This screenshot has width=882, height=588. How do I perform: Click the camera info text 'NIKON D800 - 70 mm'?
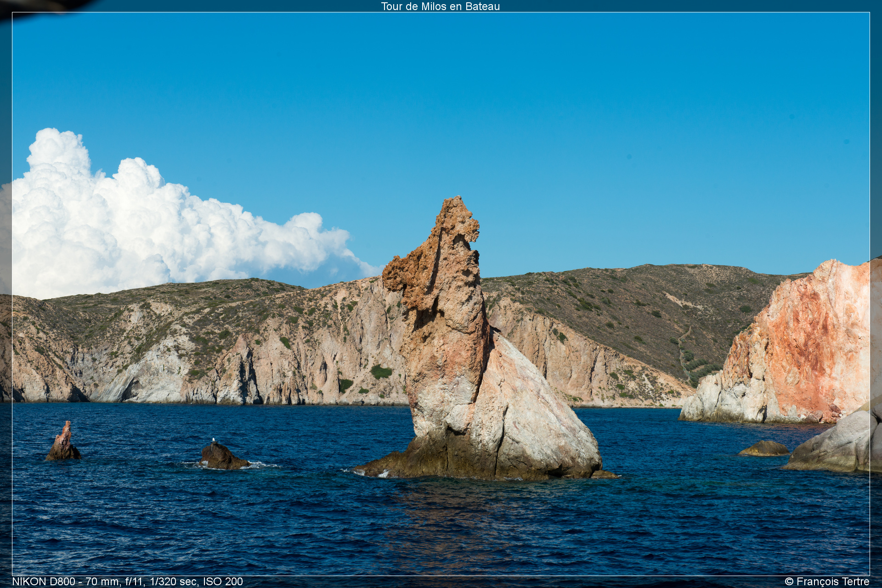tap(66, 582)
